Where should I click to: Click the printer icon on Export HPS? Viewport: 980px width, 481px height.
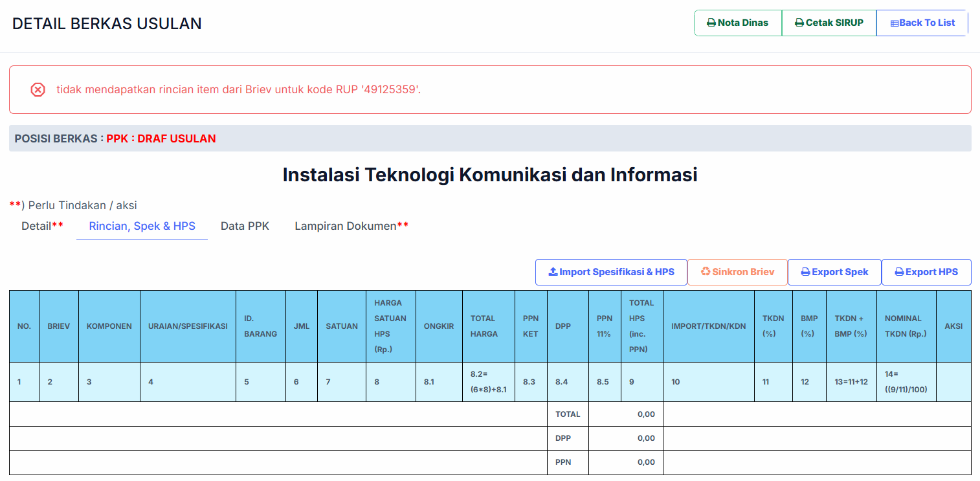[899, 272]
